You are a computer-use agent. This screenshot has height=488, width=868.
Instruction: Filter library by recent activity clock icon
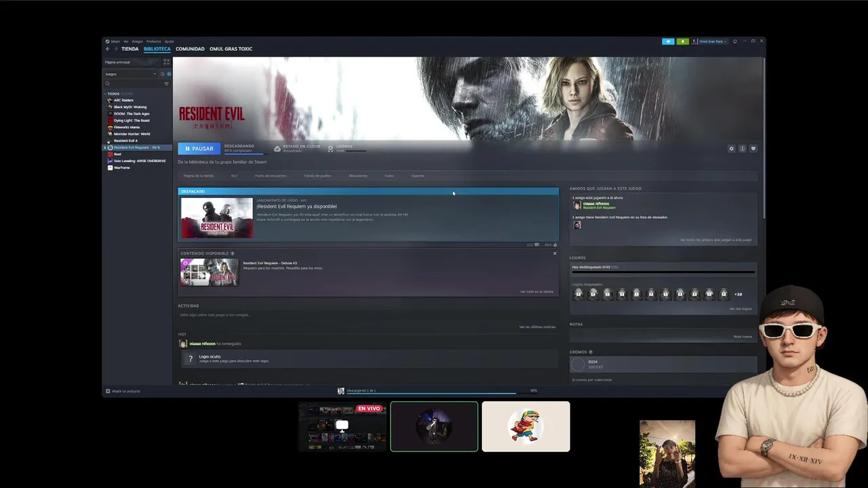161,74
